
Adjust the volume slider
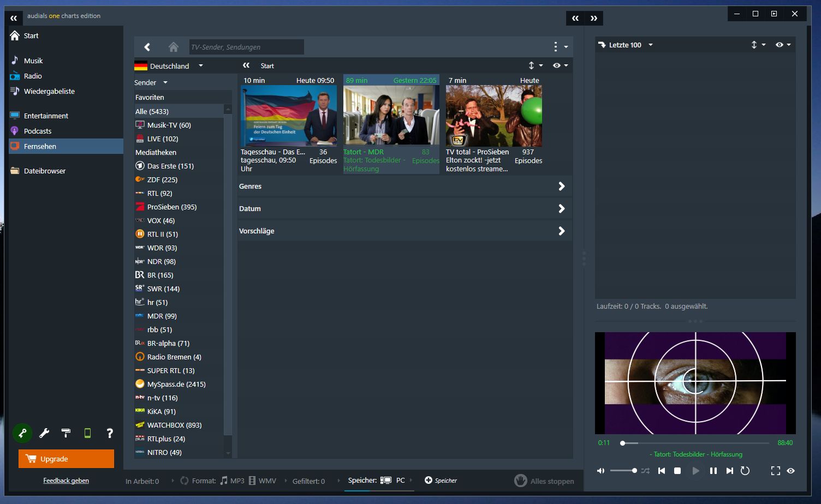[623, 471]
